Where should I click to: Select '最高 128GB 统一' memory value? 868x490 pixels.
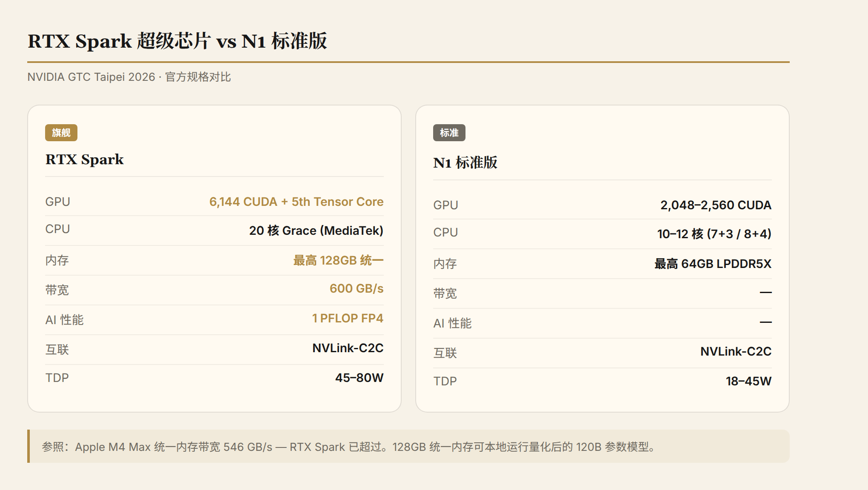(338, 260)
